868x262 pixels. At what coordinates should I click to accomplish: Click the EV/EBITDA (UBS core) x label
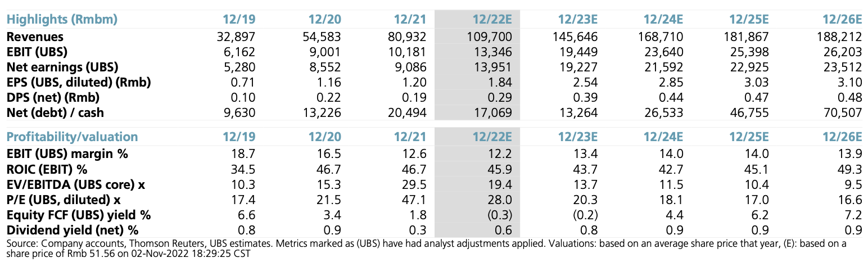(x=76, y=184)
